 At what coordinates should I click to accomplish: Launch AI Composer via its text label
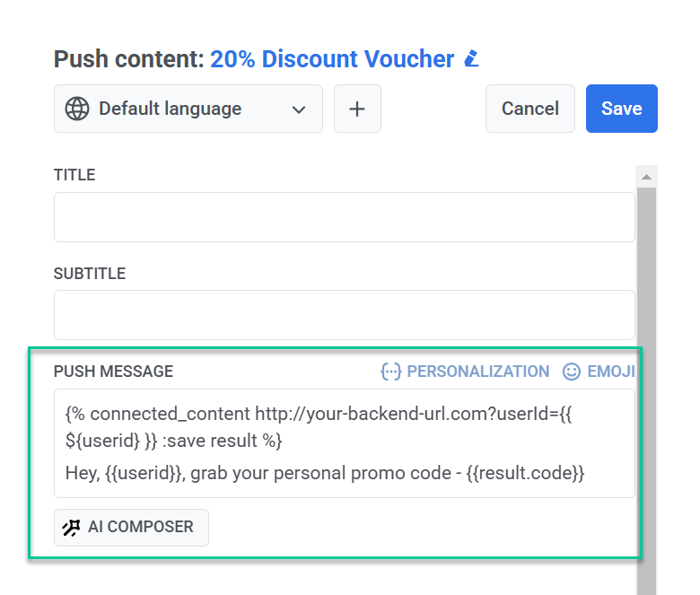140,528
